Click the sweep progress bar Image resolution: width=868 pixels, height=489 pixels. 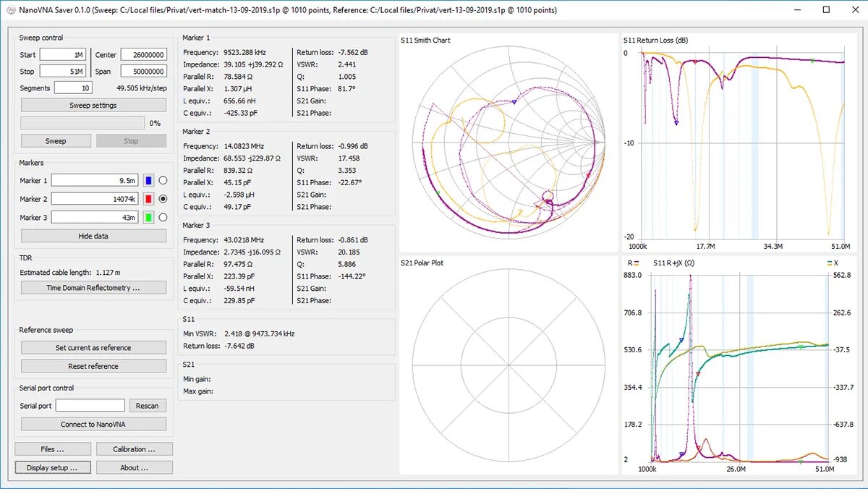tap(84, 123)
